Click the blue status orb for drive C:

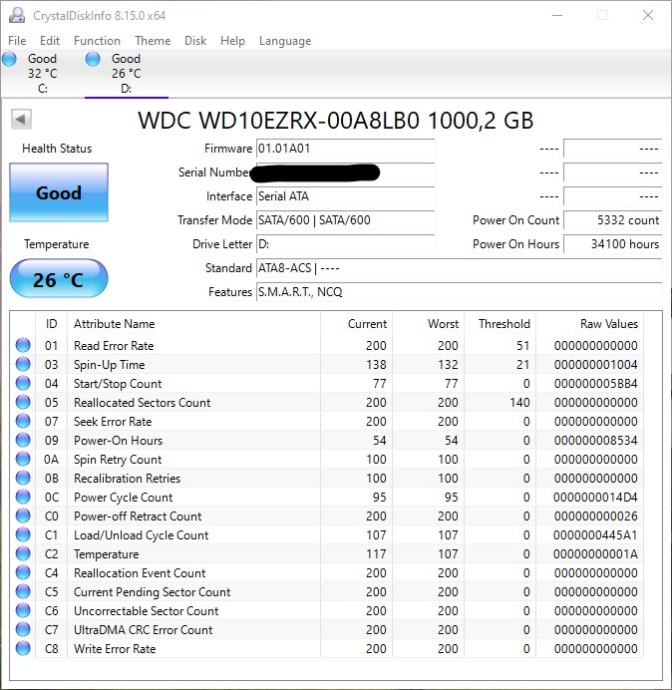tap(9, 59)
